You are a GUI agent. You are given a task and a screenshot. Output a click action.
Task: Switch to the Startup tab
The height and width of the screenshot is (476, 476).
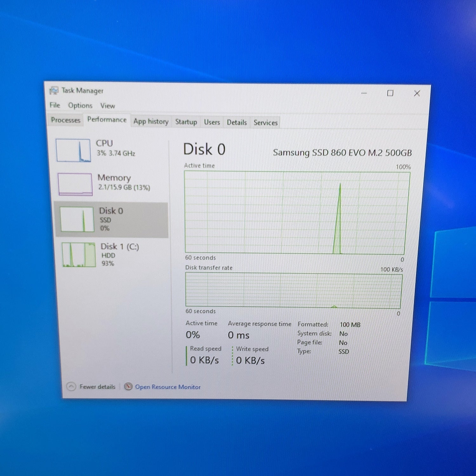click(x=186, y=122)
